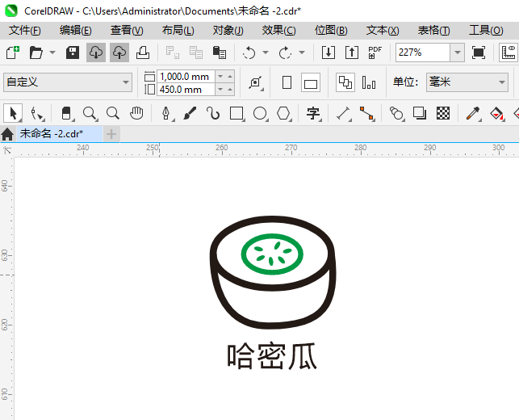
Task: Open the zoom level dropdown arrow
Action: pyautogui.click(x=458, y=52)
